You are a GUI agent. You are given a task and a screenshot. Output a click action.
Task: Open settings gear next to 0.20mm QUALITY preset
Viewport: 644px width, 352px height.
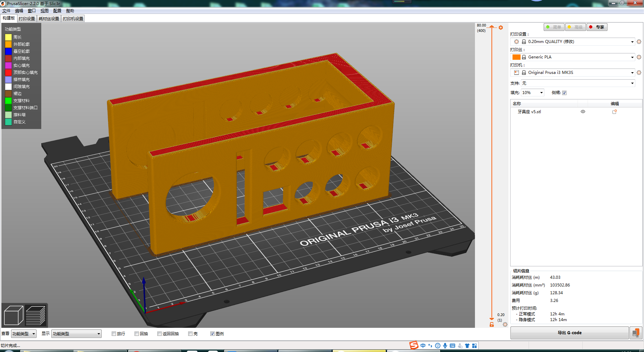click(639, 42)
